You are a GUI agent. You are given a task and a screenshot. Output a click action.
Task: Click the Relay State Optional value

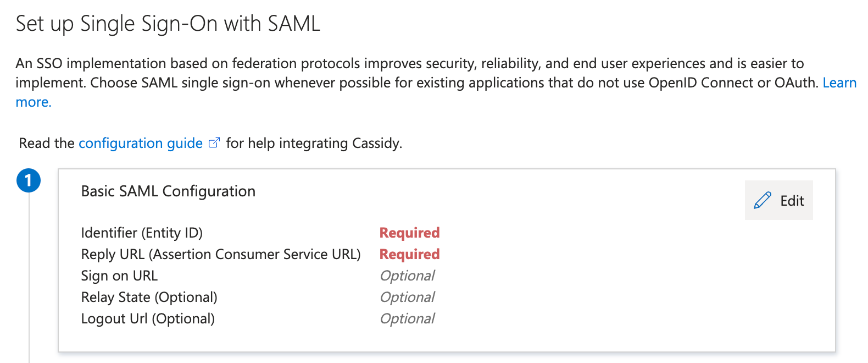(x=407, y=297)
